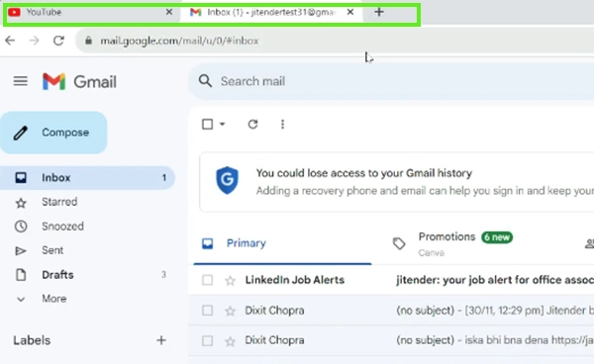Switch to the Primary category tab

tap(282, 243)
